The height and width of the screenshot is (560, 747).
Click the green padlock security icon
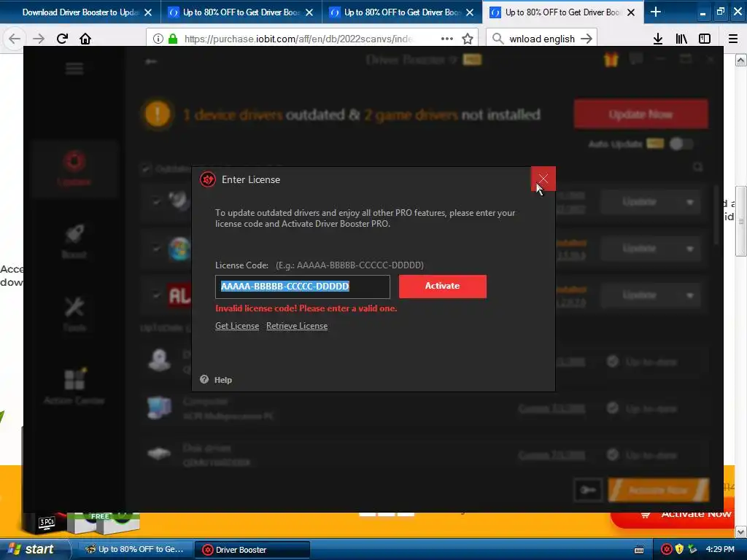pyautogui.click(x=173, y=39)
